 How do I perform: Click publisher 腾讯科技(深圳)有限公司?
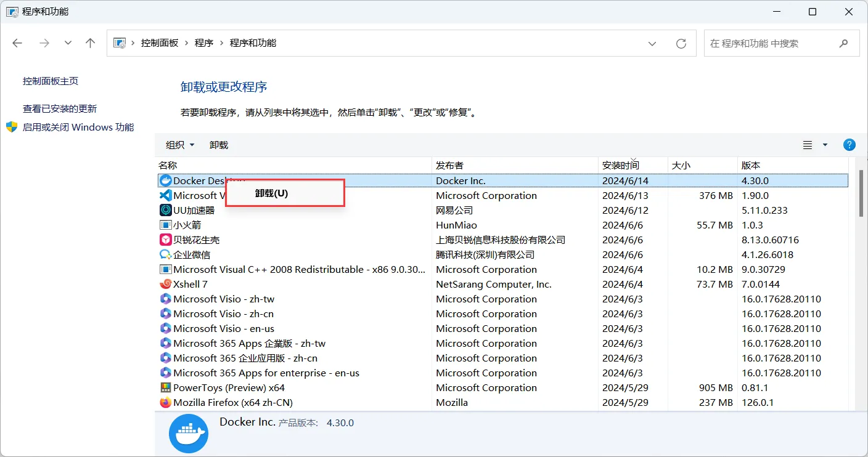coord(485,254)
